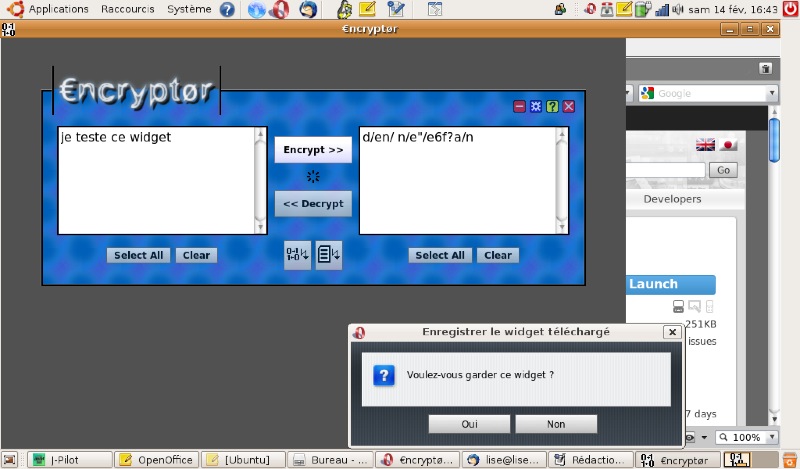This screenshot has height=469, width=800.
Task: Launch Thunderbird from the top panel
Action: tap(308, 10)
